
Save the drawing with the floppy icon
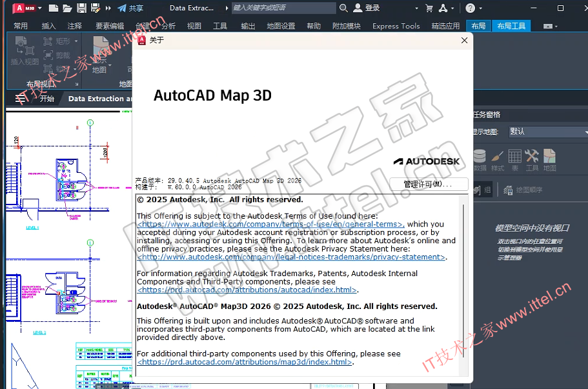[81, 8]
